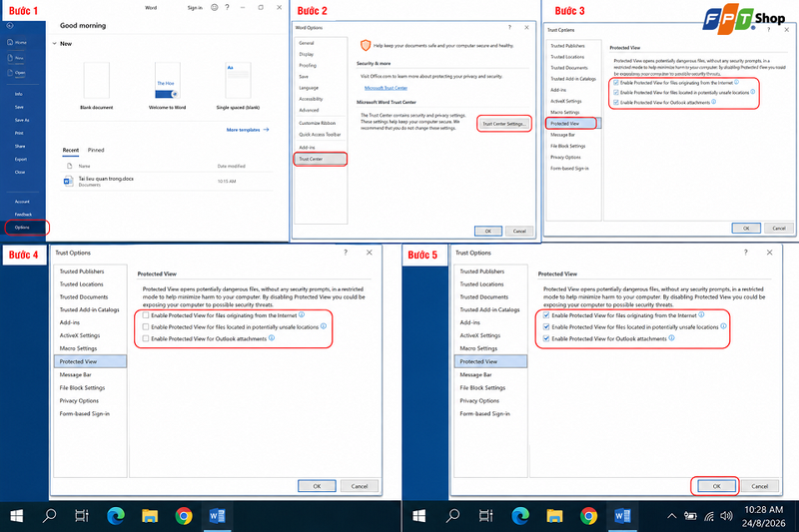Image resolution: width=799 pixels, height=532 pixels.
Task: Click info icon after Internet checkbox in Bước 5
Action: pyautogui.click(x=701, y=314)
